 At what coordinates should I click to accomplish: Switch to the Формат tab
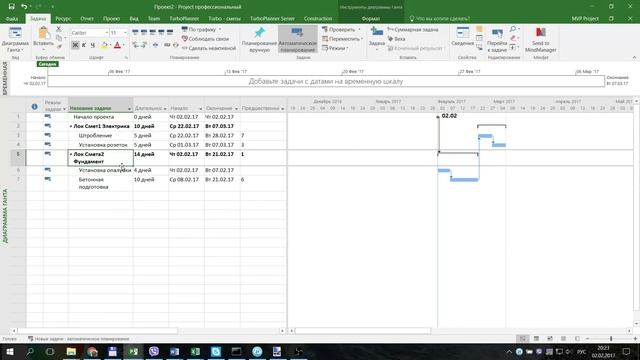click(370, 18)
